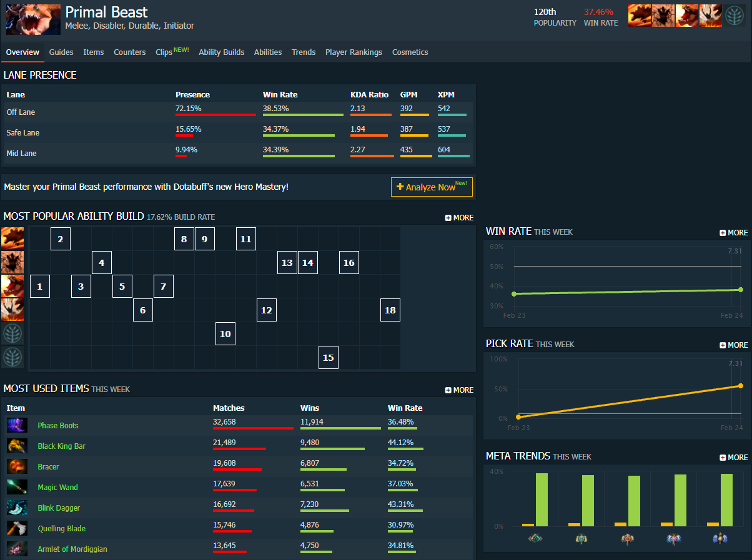Click the Bracer item icon
This screenshot has width=752, height=560.
(17, 467)
